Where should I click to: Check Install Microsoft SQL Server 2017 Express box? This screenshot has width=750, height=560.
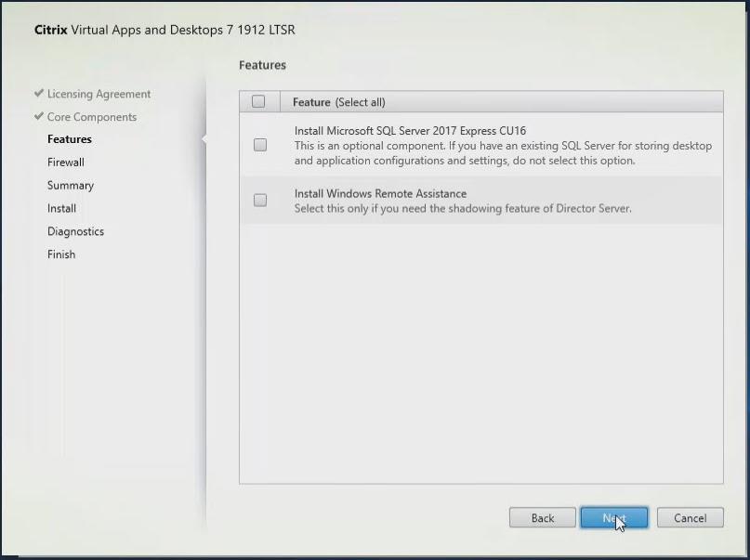[x=260, y=145]
